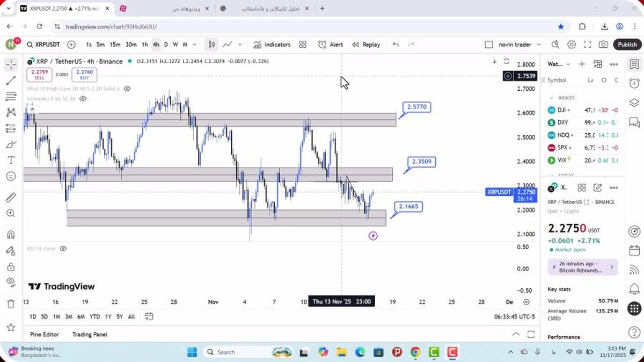Click the 2.2760 BUY button
The height and width of the screenshot is (362, 644).
pos(84,75)
